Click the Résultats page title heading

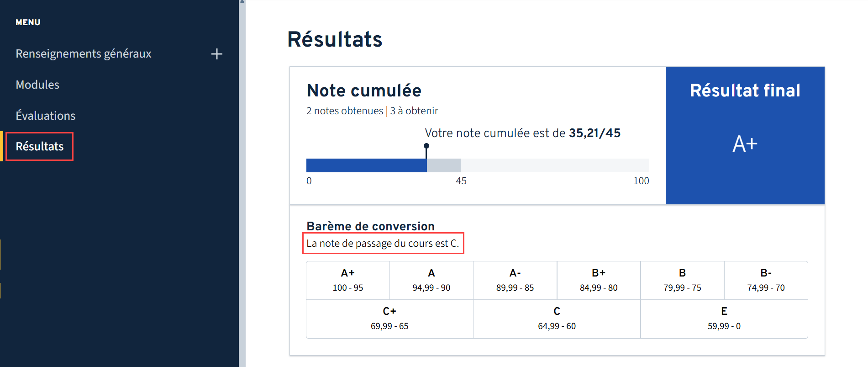[x=336, y=39]
